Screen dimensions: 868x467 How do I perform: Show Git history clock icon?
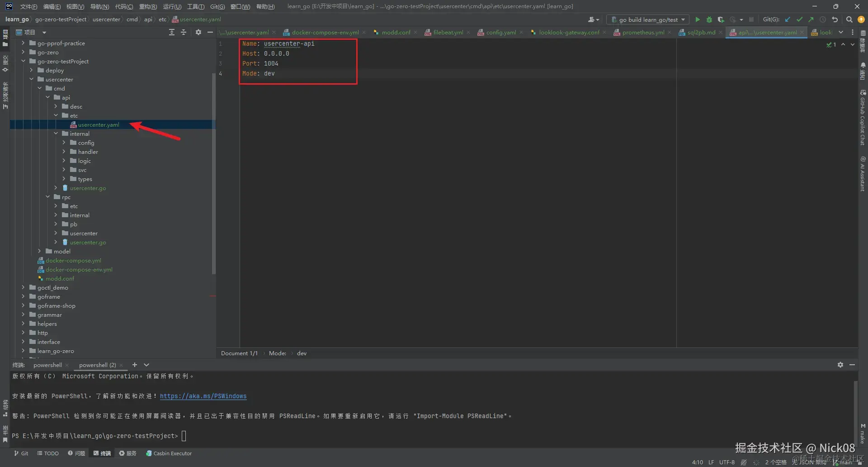[x=823, y=19]
